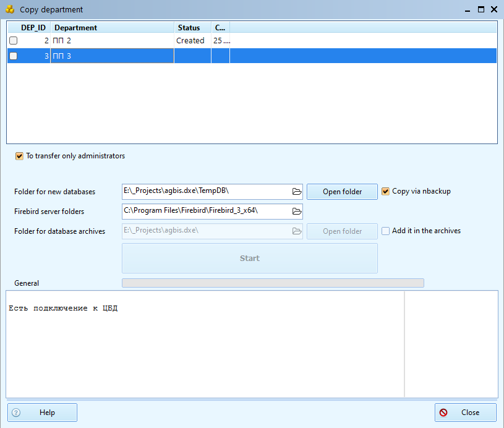Viewport: 504px width, 428px height.
Task: Click inside Folder for new databases field
Action: (204, 192)
